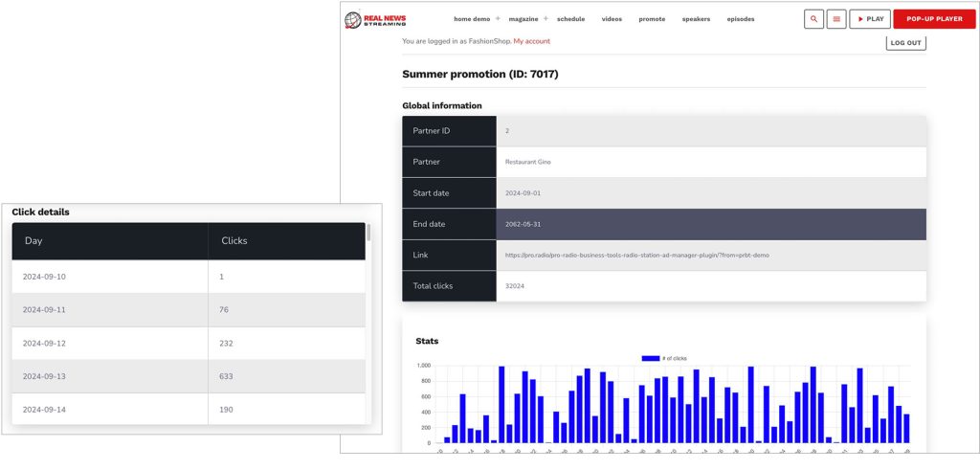Select the 2024-09-13 row in Click details
The image size is (980, 470).
pos(189,376)
